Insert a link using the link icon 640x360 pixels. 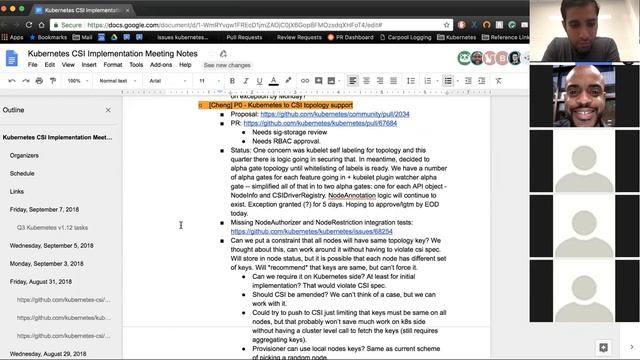pos(305,81)
